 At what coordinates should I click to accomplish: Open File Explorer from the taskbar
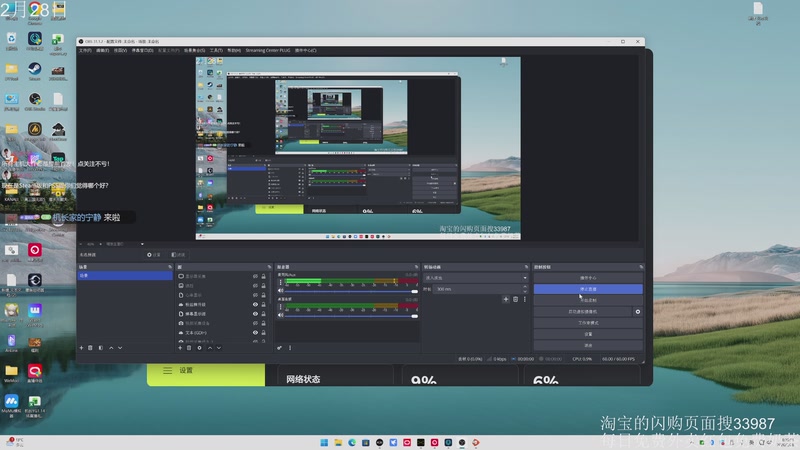(338, 442)
